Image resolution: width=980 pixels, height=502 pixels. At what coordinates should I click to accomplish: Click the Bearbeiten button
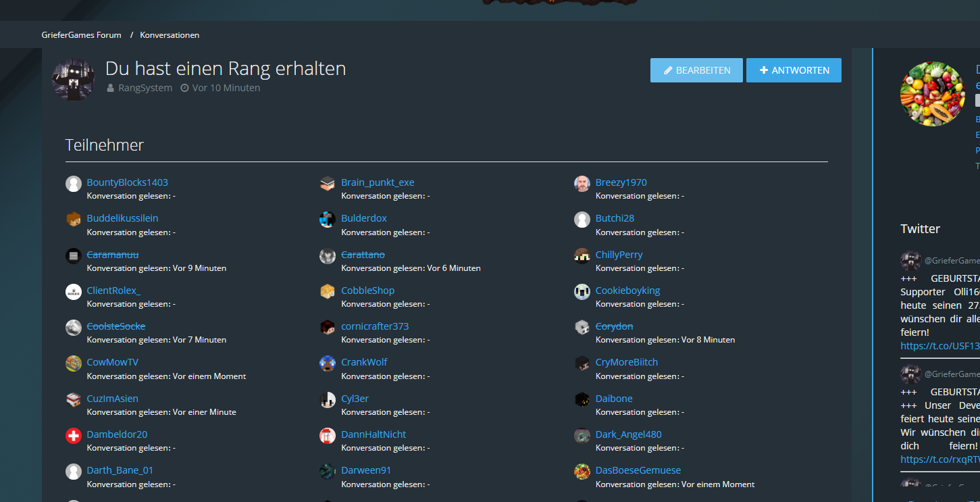[x=696, y=70]
